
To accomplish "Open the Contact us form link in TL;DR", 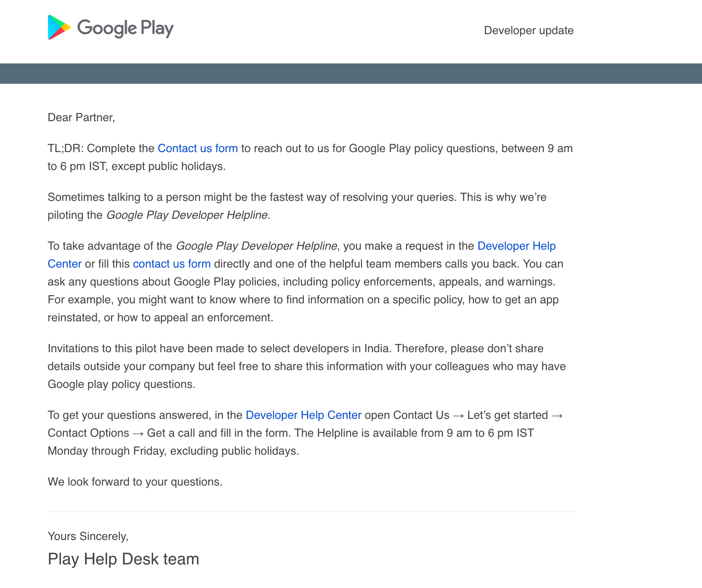I will [197, 148].
